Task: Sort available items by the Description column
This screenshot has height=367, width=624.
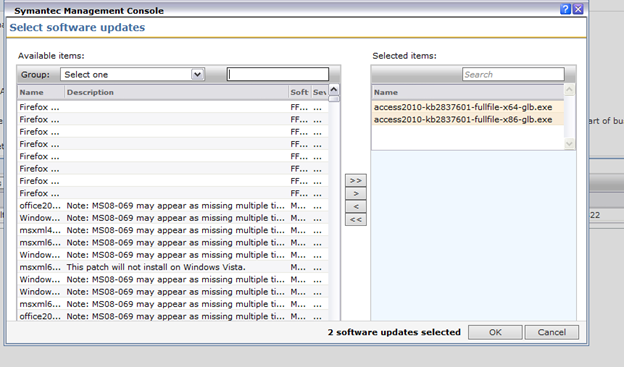Action: 176,92
